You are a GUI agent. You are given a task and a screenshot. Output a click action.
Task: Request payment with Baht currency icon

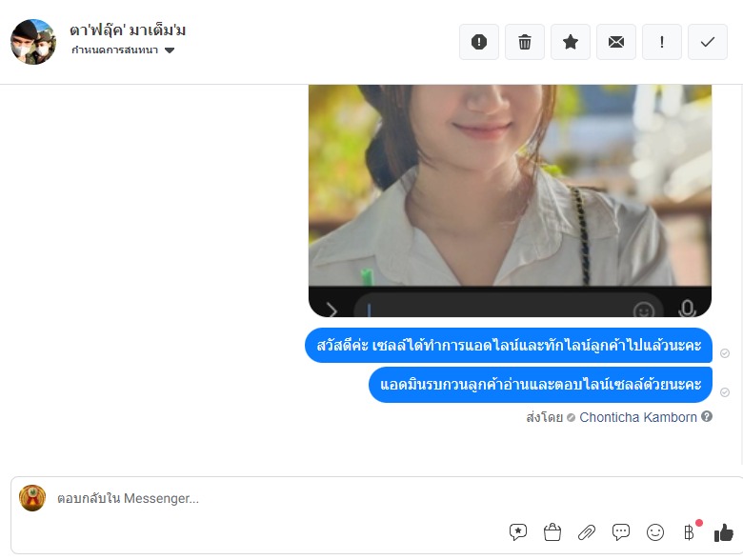pos(689,532)
